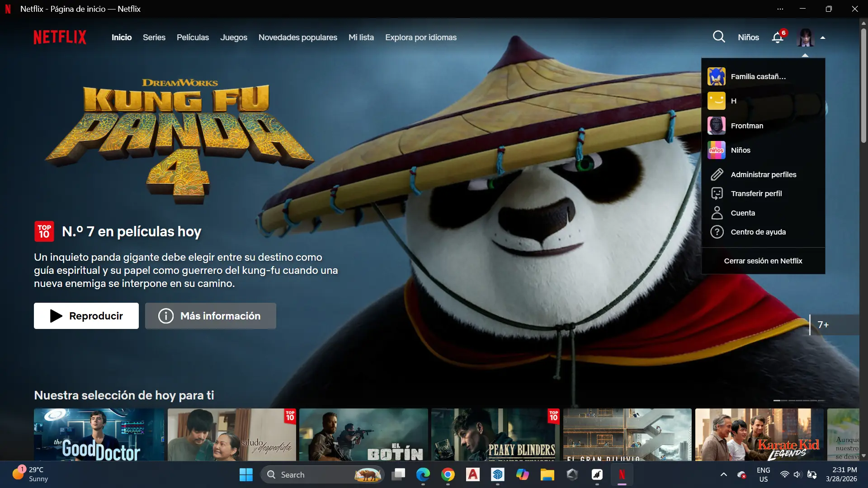Open Mi lista page
Viewport: 868px width, 488px height.
[361, 38]
